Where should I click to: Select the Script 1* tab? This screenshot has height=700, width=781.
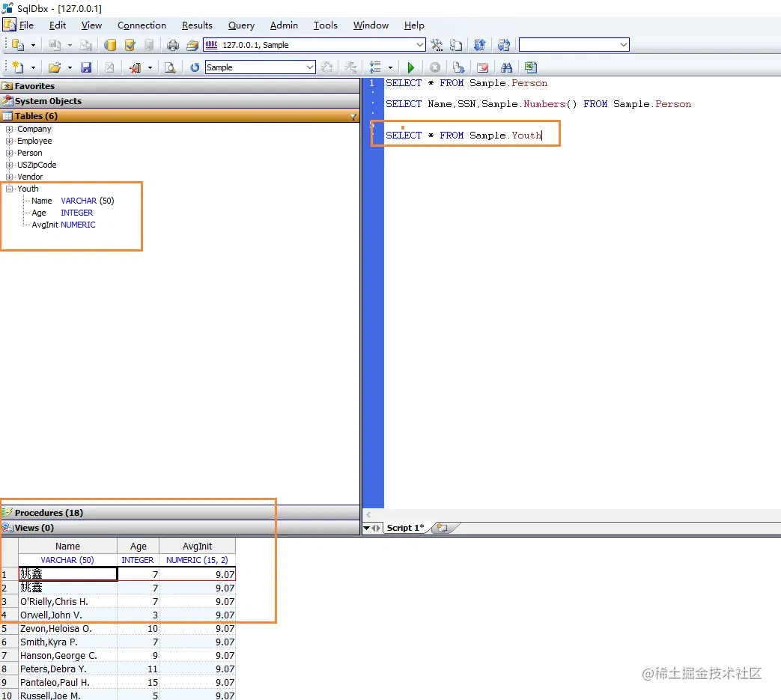(x=405, y=528)
